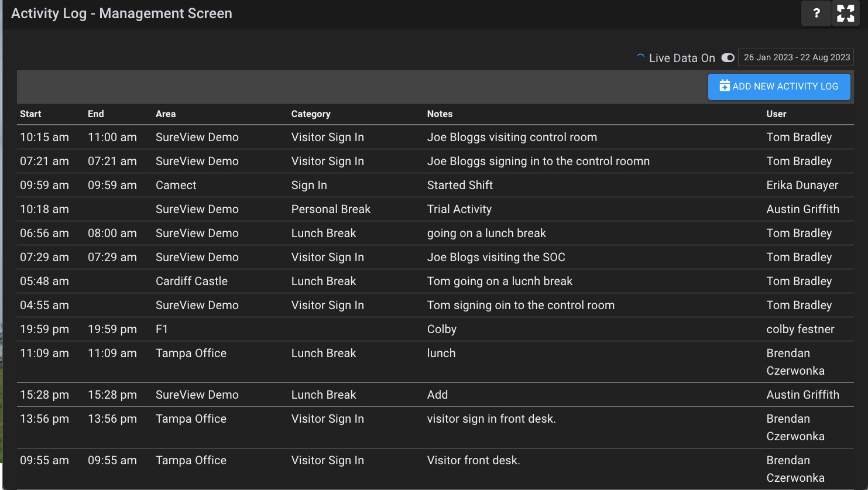Click the 09:59 am start time
Viewport: 868px width, 490px height.
pyautogui.click(x=44, y=185)
